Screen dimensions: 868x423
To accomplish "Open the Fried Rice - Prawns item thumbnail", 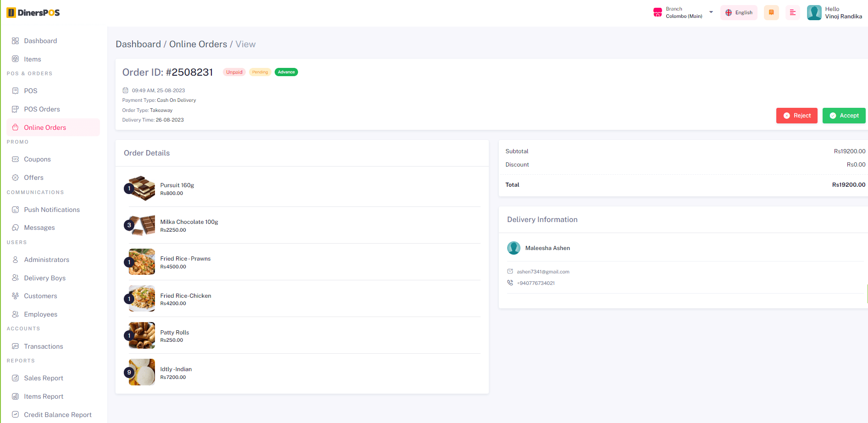I will pyautogui.click(x=141, y=262).
